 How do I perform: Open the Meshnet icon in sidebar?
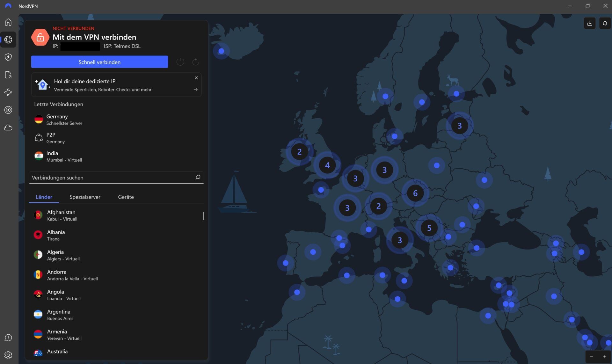(8, 92)
